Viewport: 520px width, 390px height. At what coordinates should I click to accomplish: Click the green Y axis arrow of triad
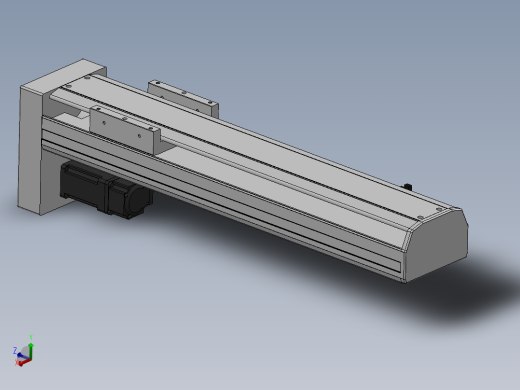tap(31, 350)
